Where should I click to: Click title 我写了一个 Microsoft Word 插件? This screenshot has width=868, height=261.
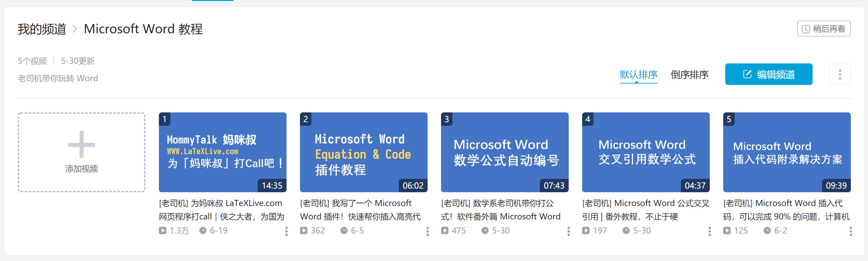tap(360, 210)
